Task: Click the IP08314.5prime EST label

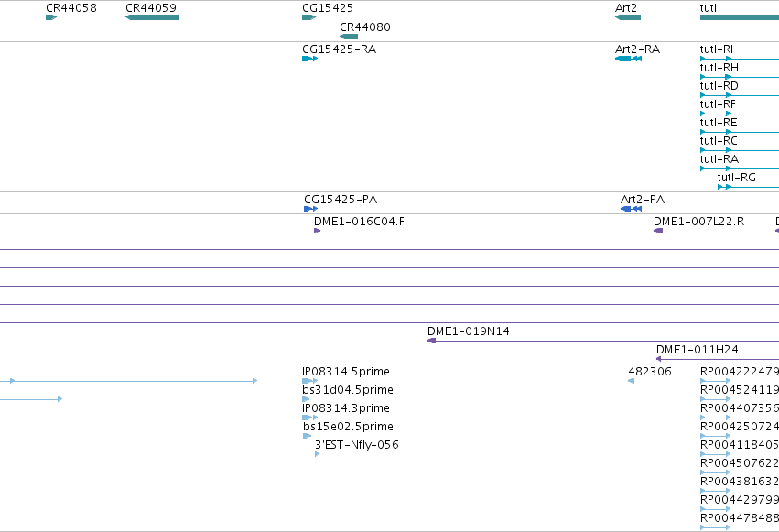Action: point(345,372)
